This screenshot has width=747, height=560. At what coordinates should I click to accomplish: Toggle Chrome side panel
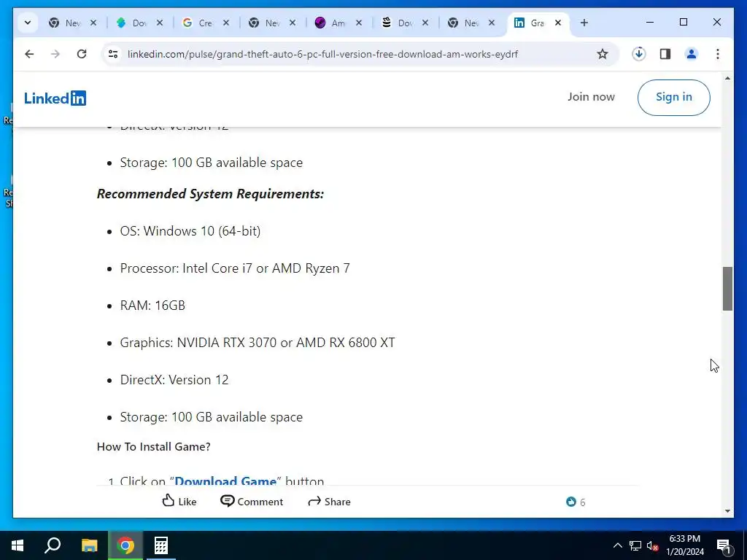pos(665,54)
